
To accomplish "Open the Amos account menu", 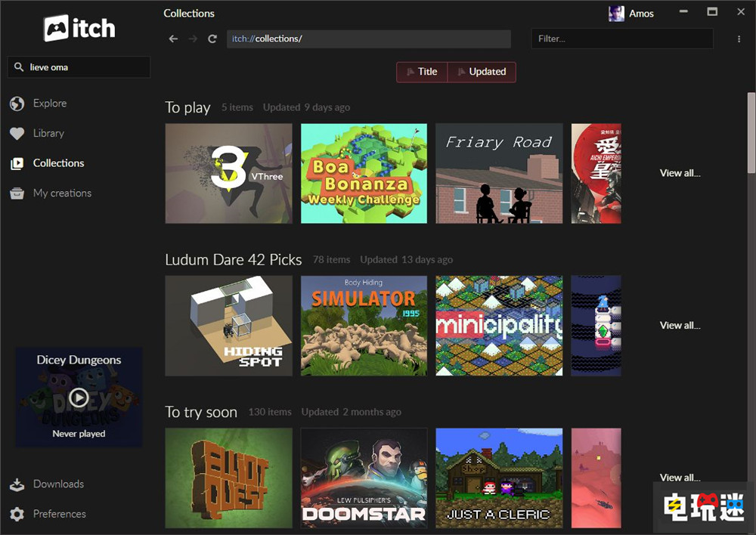I will click(632, 13).
